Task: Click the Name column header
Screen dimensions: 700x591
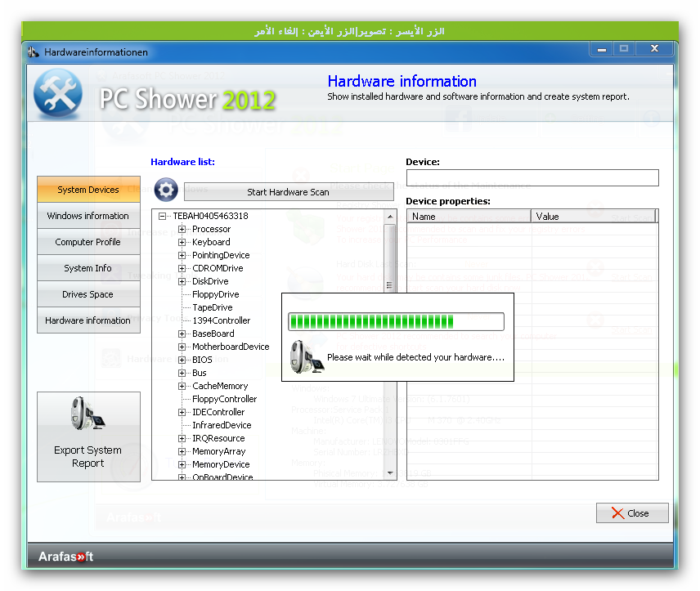Action: [x=469, y=217]
